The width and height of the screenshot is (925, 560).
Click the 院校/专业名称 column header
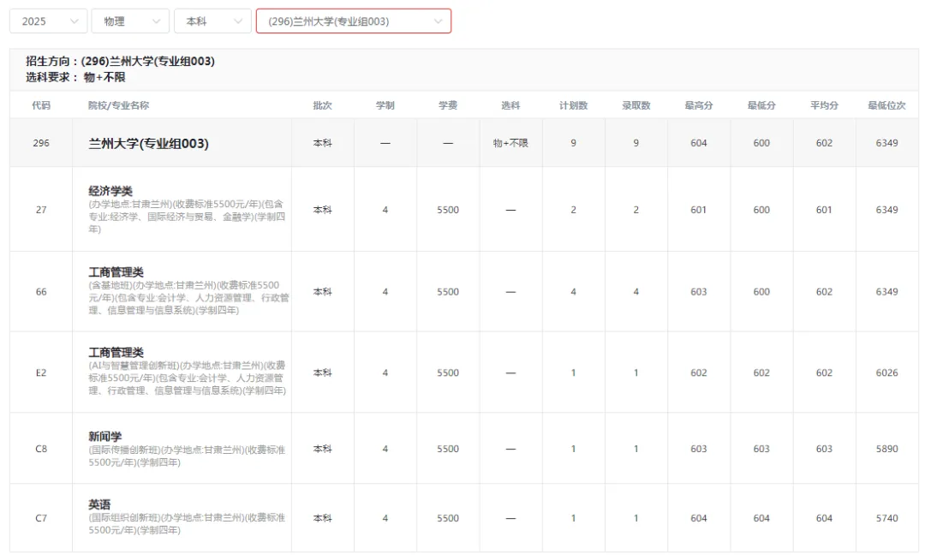tap(118, 105)
